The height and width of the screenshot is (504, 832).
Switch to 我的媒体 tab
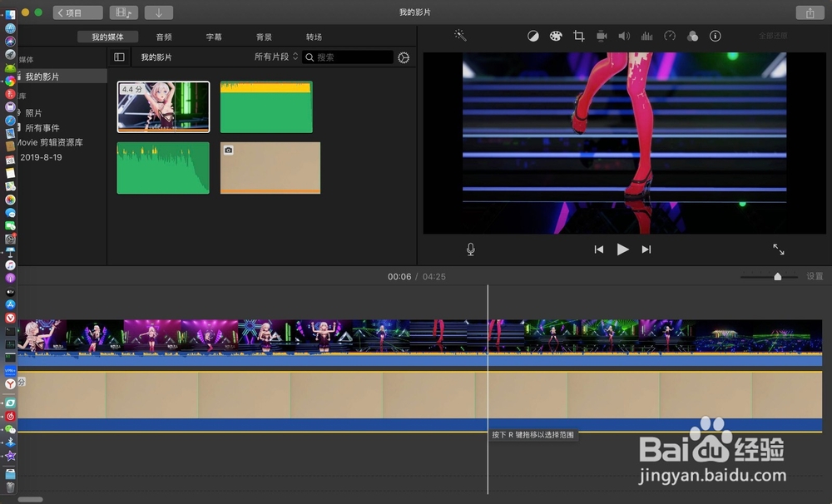107,37
